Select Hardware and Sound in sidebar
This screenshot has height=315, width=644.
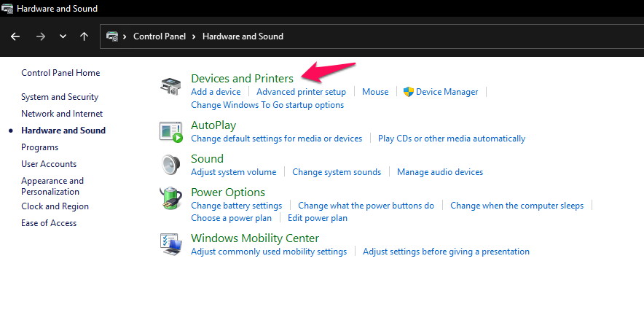(63, 131)
